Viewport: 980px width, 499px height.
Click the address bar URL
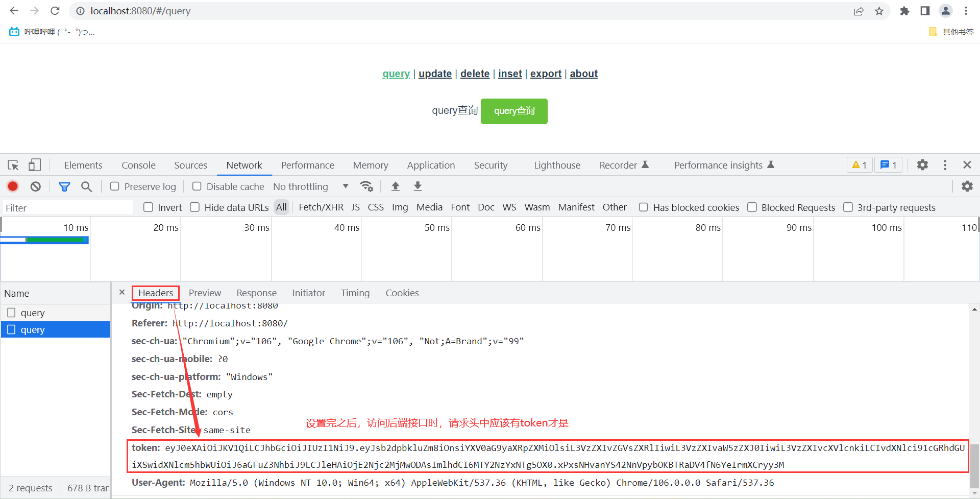[140, 11]
